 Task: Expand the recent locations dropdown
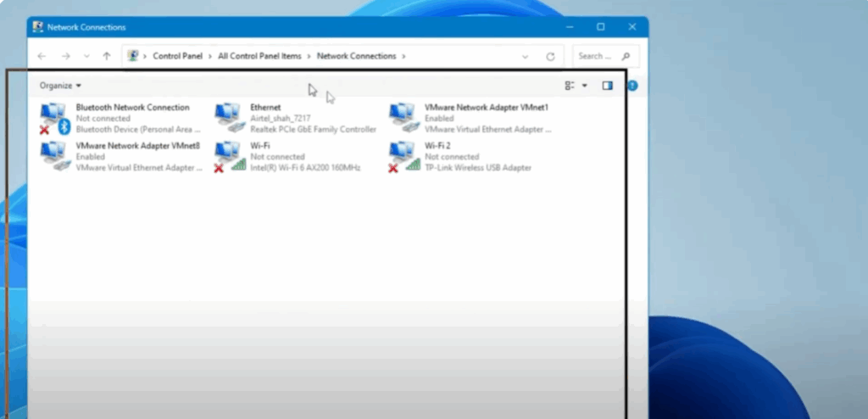coord(86,56)
